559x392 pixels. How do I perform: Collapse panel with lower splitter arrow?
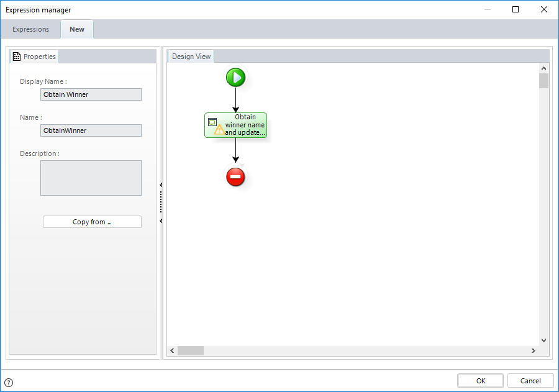coord(161,221)
